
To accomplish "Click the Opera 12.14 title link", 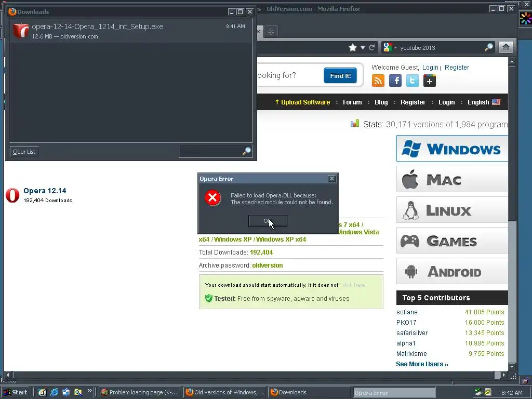I will tap(45, 191).
